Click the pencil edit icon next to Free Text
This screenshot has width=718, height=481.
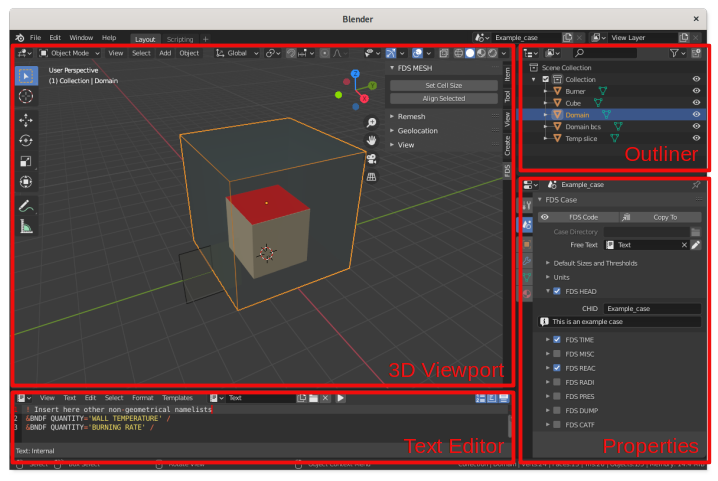tap(696, 245)
